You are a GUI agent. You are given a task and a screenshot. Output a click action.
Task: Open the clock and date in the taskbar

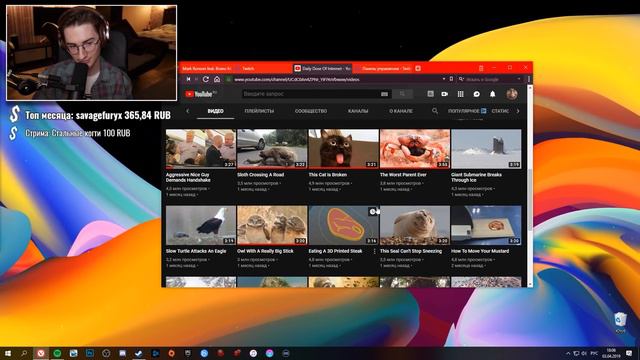[x=611, y=353]
